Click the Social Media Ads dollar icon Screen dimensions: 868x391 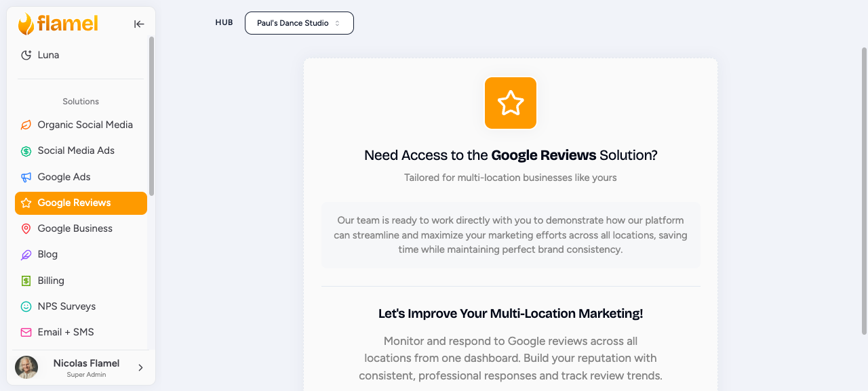click(x=26, y=151)
